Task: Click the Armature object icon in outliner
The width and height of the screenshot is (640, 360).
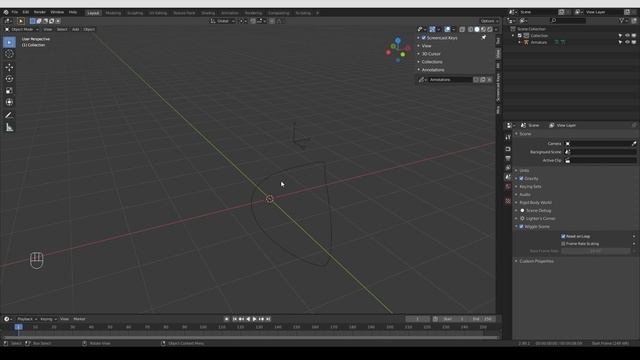Action: [526, 42]
